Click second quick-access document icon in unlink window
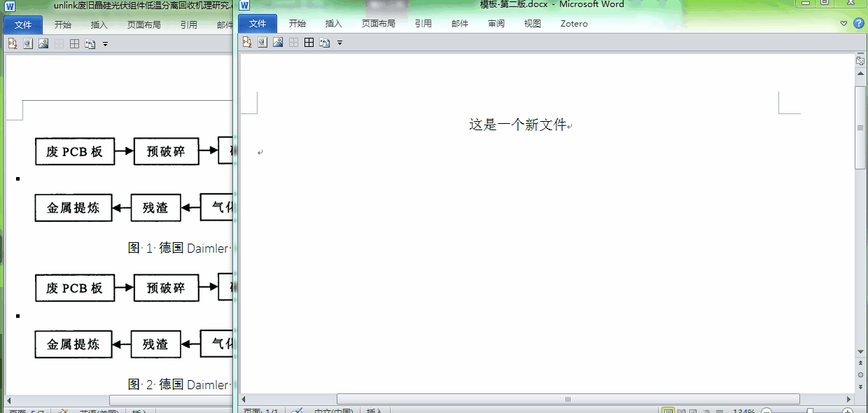This screenshot has height=413, width=868. click(x=27, y=44)
